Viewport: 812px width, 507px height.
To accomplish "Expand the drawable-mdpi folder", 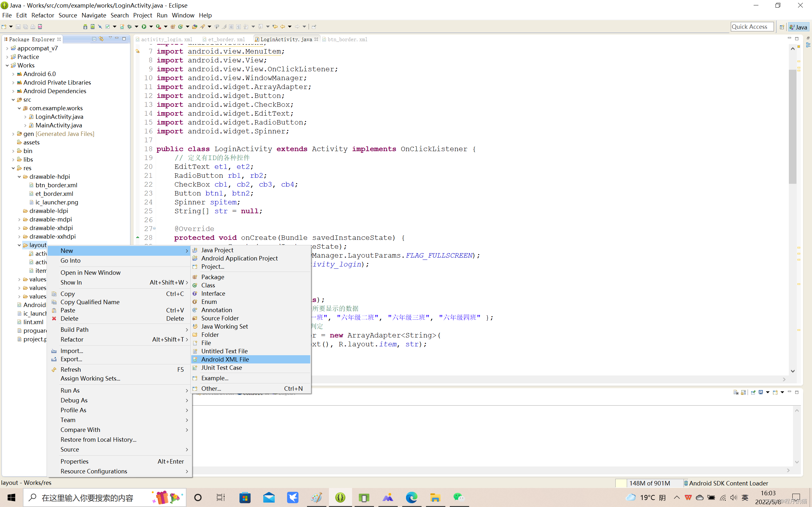I will (19, 219).
